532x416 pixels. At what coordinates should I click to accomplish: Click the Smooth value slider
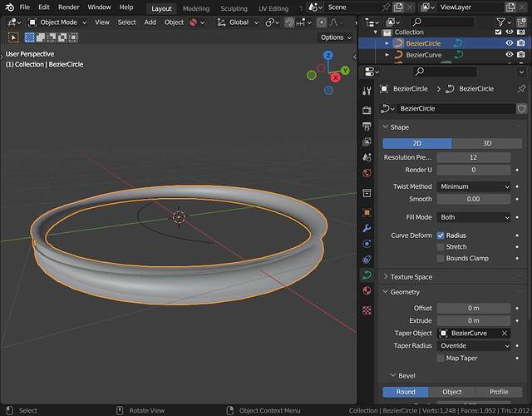tap(474, 199)
